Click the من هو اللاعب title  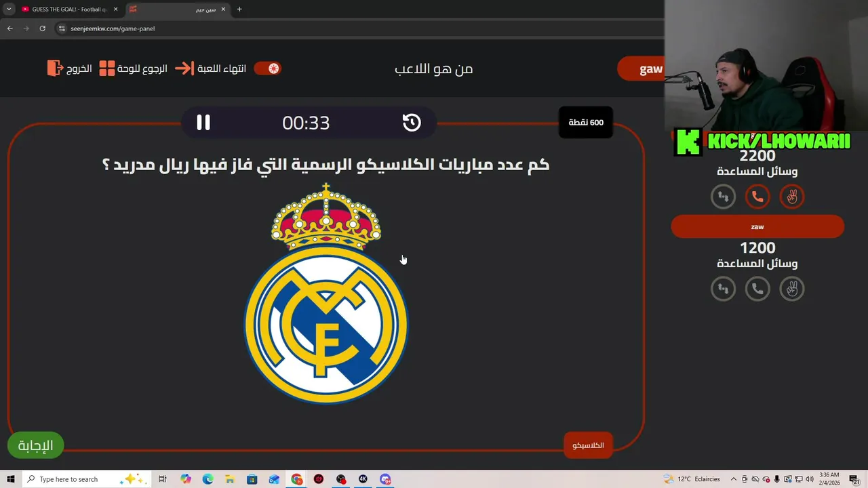click(x=434, y=68)
